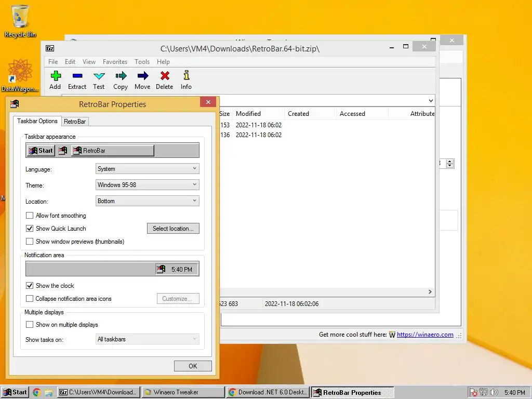Click the Test toolbar icon in 7-Zip
The image size is (532, 399).
[99, 76]
